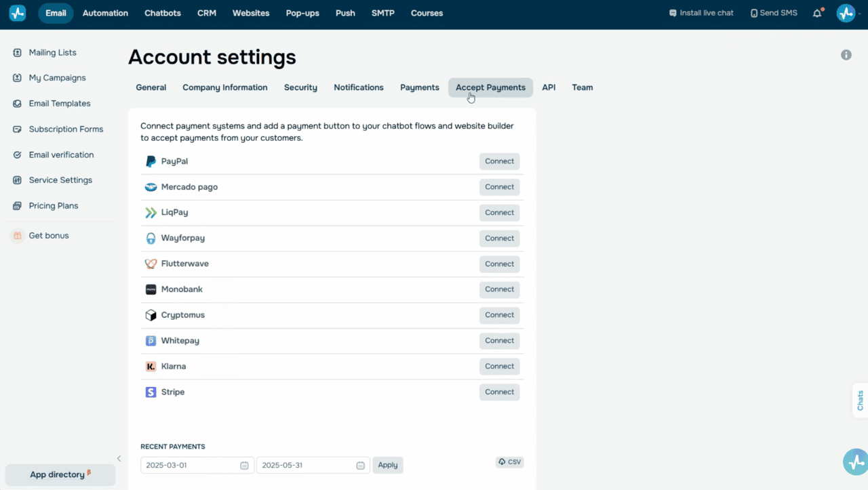Click the info icon beside Account settings
Screen dimensions: 868x490
coord(846,55)
